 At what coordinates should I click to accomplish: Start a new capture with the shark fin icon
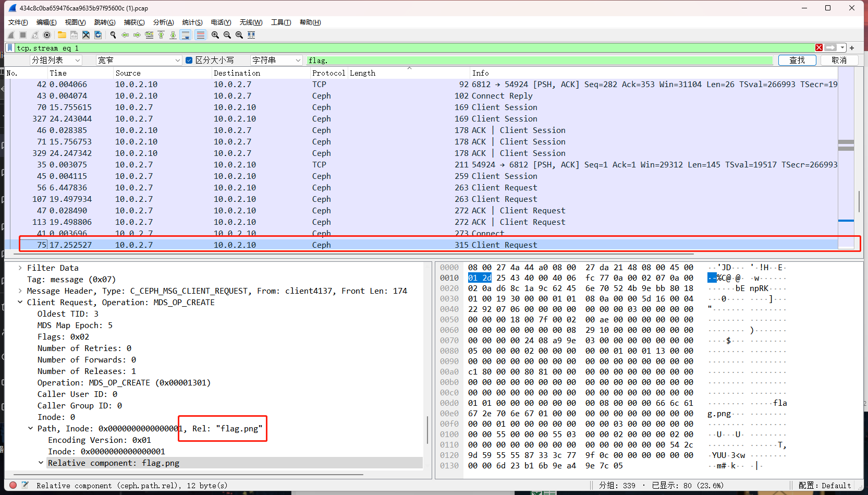tap(11, 35)
